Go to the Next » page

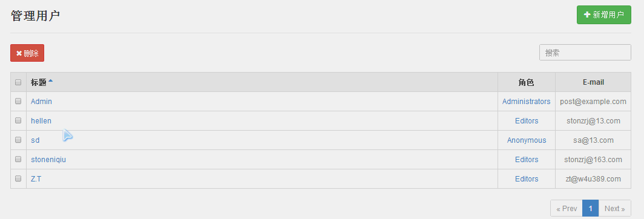[x=614, y=208]
